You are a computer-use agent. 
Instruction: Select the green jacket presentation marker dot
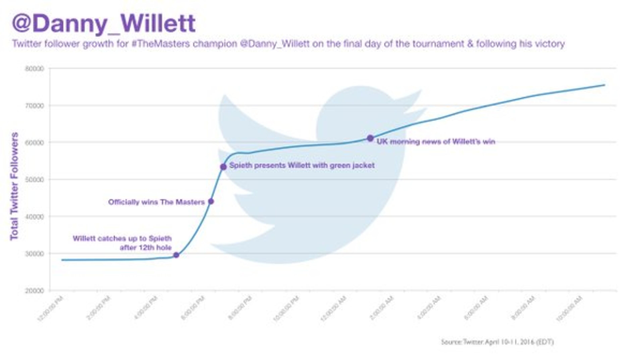tap(224, 167)
